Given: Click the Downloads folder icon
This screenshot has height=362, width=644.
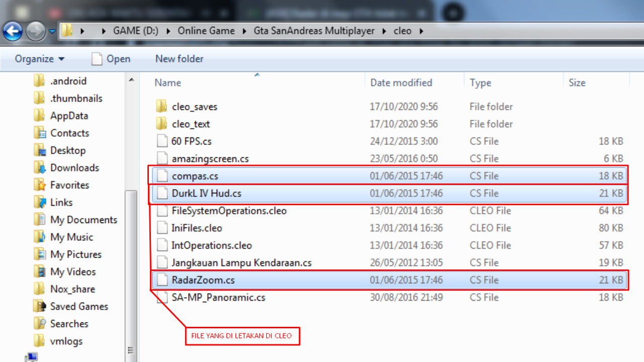Looking at the screenshot, I should 40,167.
